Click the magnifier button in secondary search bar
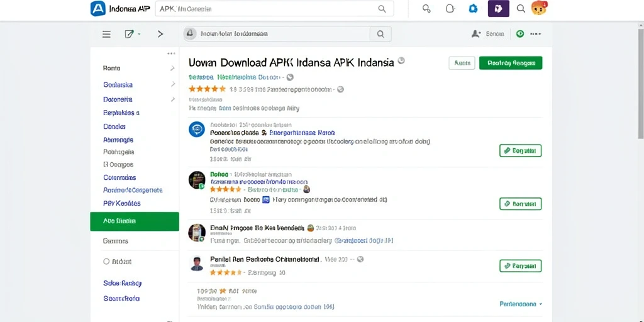This screenshot has height=322, width=644. point(380,34)
